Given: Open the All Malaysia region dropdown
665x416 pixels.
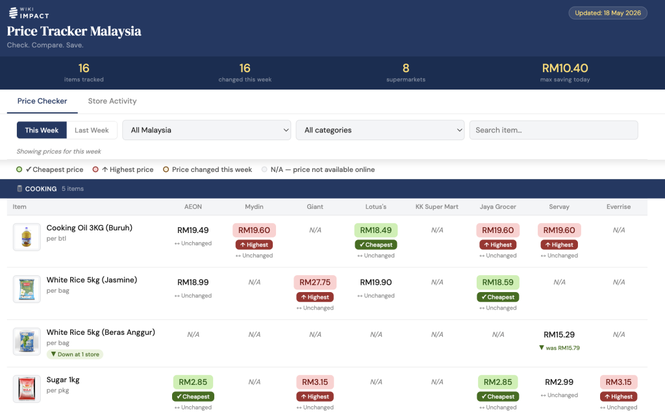Looking at the screenshot, I should pyautogui.click(x=207, y=130).
